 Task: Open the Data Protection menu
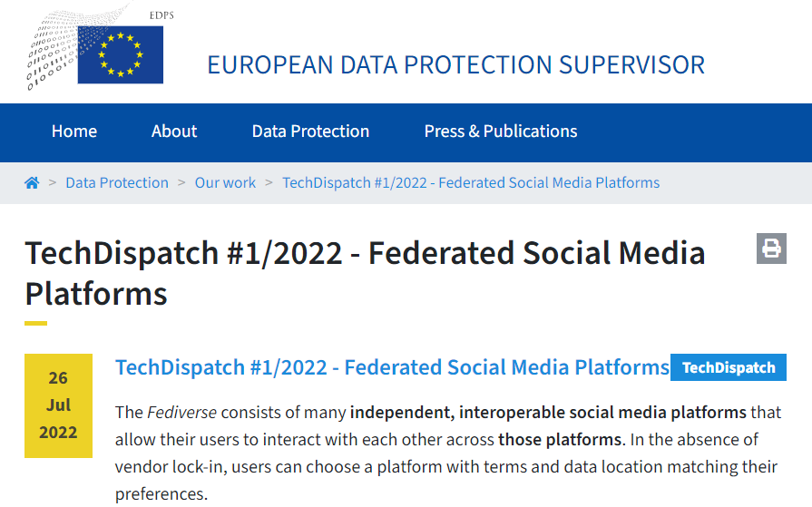(310, 132)
